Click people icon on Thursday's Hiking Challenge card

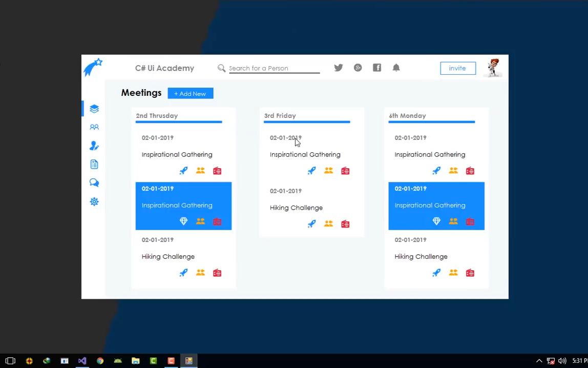(x=200, y=273)
